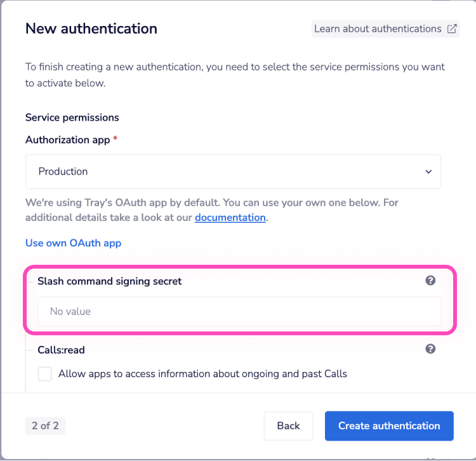The width and height of the screenshot is (476, 461).
Task: Click the 'Allow apps to access information' checkbox label
Action: 202,373
